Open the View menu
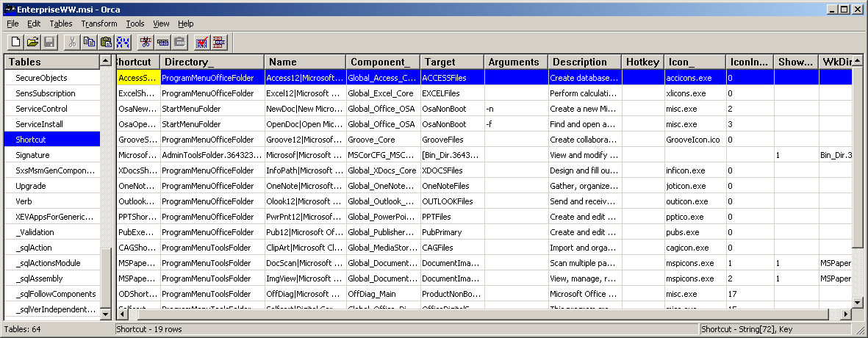868x338 pixels. (x=161, y=24)
